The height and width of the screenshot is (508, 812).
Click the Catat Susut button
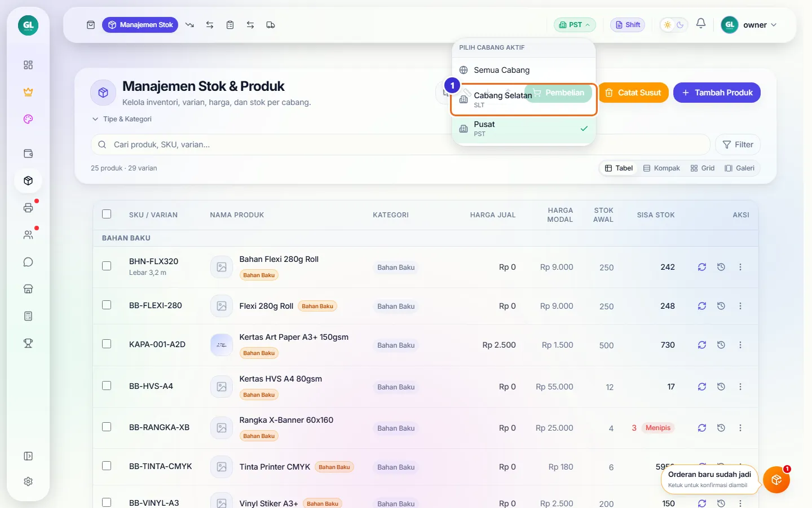point(633,93)
